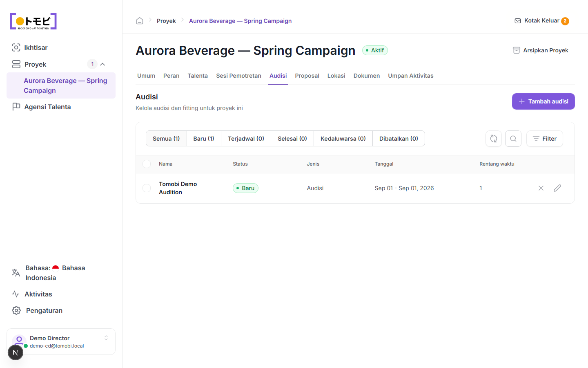
Task: Switch to the Dokumen tab
Action: [367, 76]
